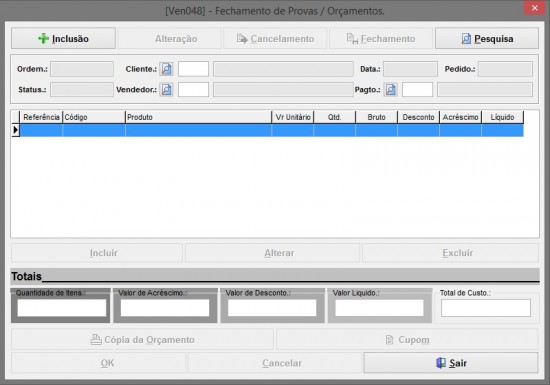Click the Desconto column header
Image resolution: width=550 pixels, height=385 pixels.
coord(418,117)
